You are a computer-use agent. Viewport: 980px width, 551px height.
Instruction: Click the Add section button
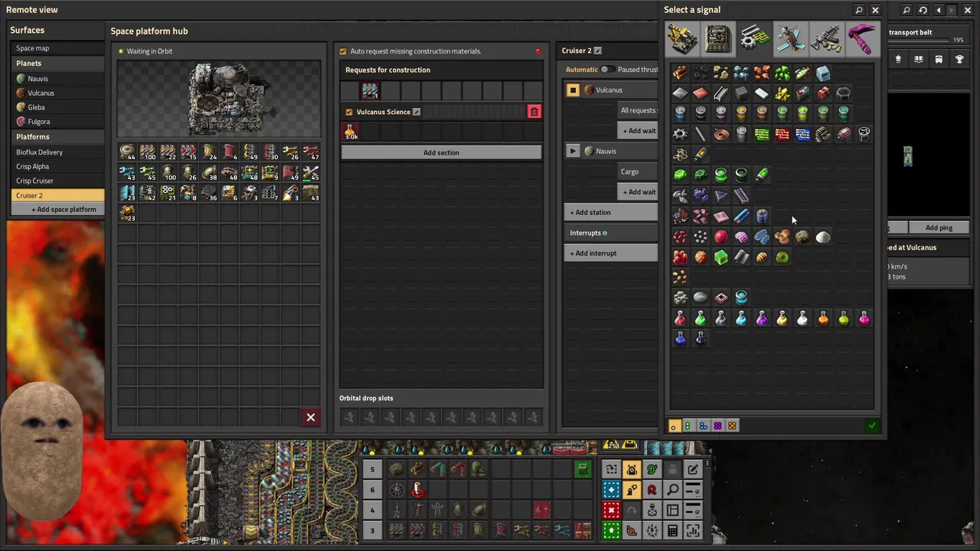(x=441, y=152)
